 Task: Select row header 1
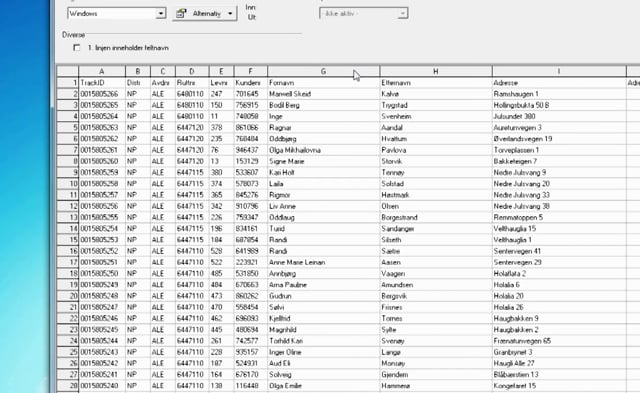[x=68, y=83]
